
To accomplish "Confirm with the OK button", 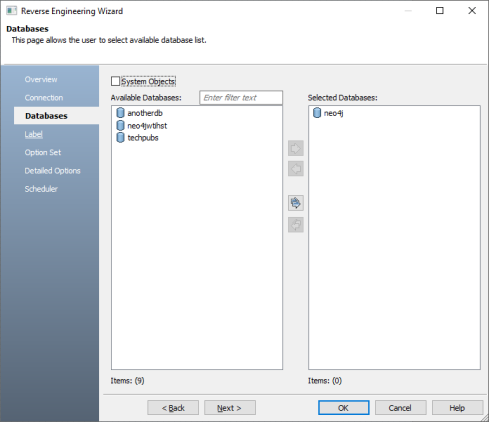I will coord(344,408).
